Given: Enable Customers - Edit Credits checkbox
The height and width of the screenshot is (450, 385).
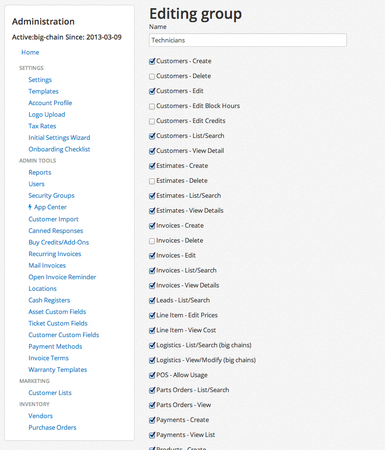Looking at the screenshot, I should coord(152,121).
